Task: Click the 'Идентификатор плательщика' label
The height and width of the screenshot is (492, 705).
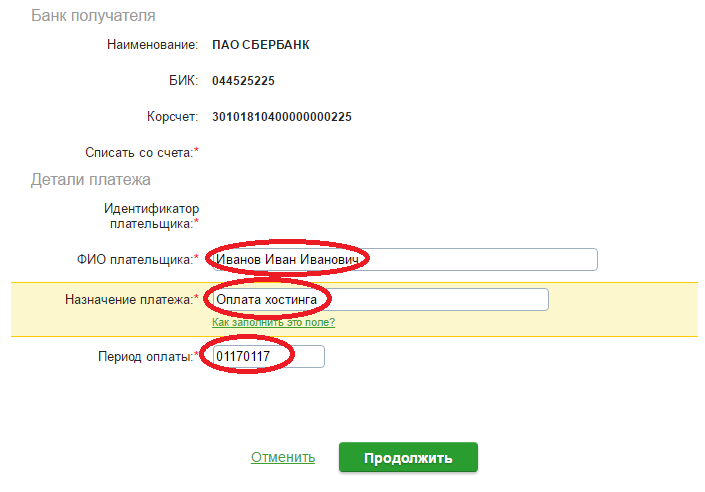Action: click(x=152, y=216)
